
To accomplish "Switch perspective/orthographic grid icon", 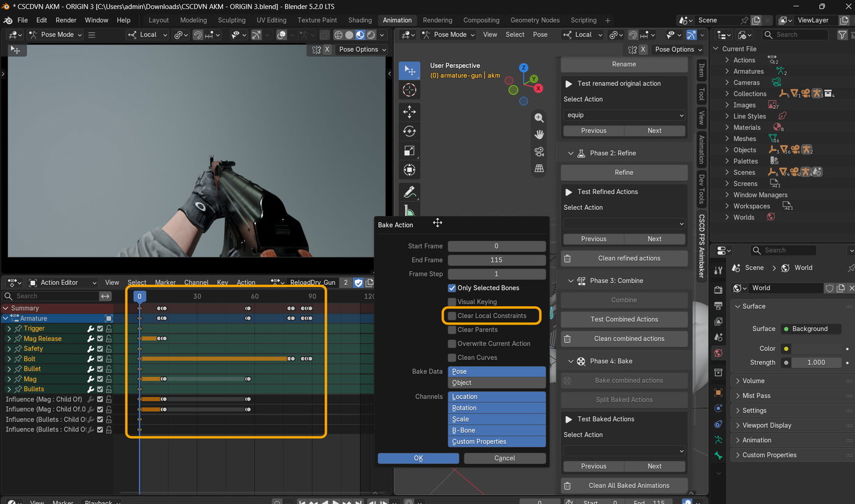I will (x=539, y=168).
